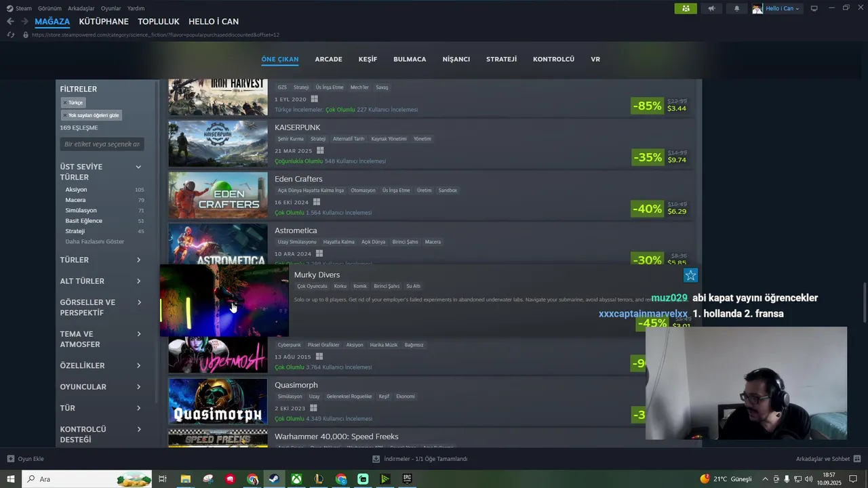Go forward with the forward arrow
868x488 pixels.
point(25,22)
